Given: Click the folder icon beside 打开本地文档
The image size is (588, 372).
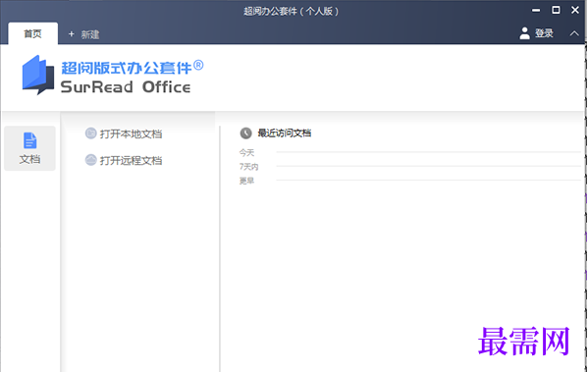Looking at the screenshot, I should (90, 133).
